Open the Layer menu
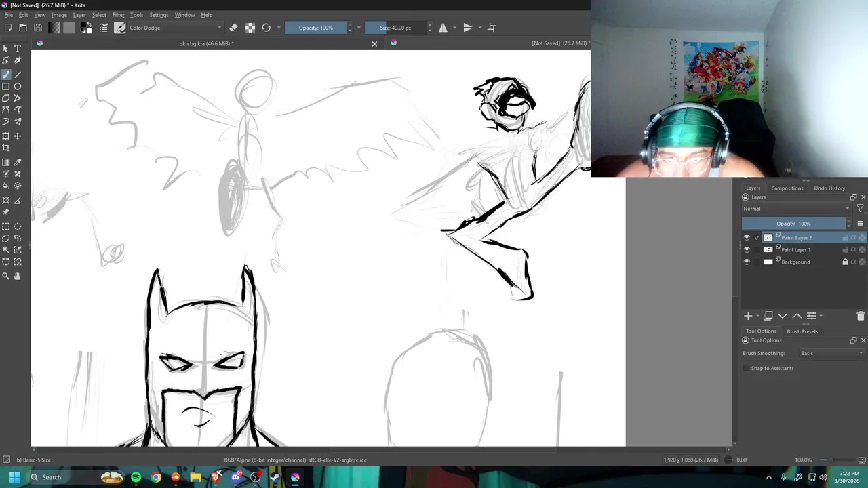Image resolution: width=868 pixels, height=488 pixels. [x=79, y=15]
